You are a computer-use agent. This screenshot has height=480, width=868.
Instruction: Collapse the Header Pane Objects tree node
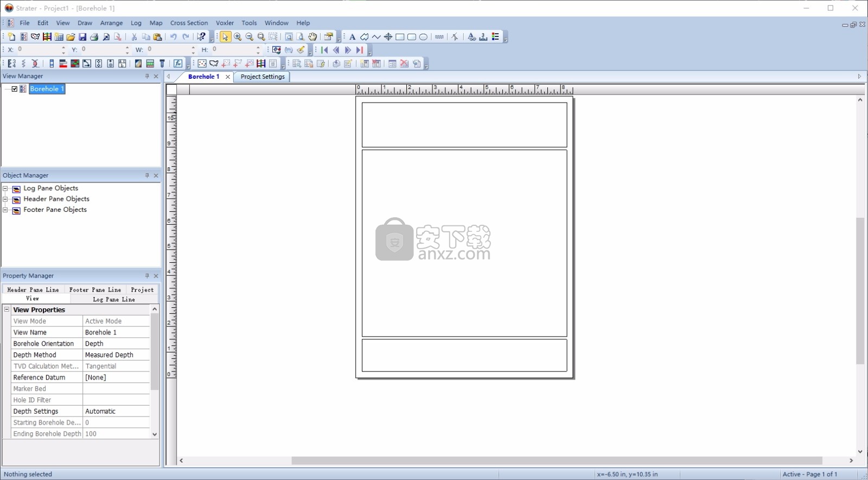click(x=5, y=199)
